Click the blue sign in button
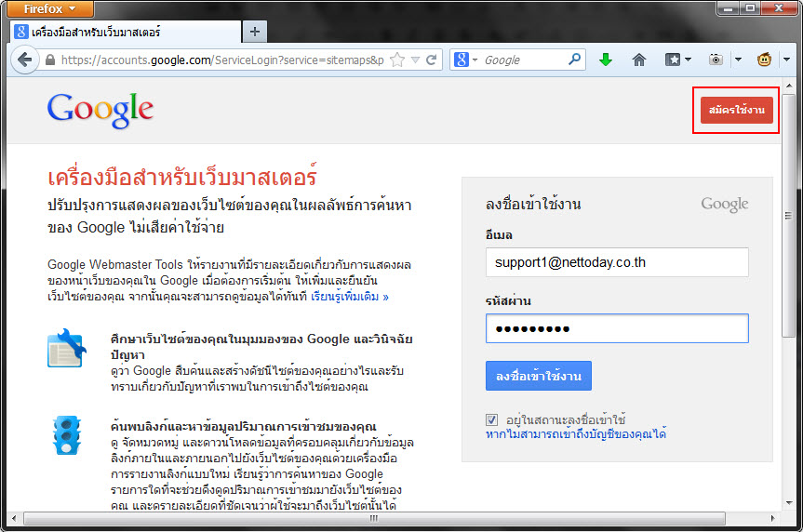Image resolution: width=803 pixels, height=532 pixels. 538,376
